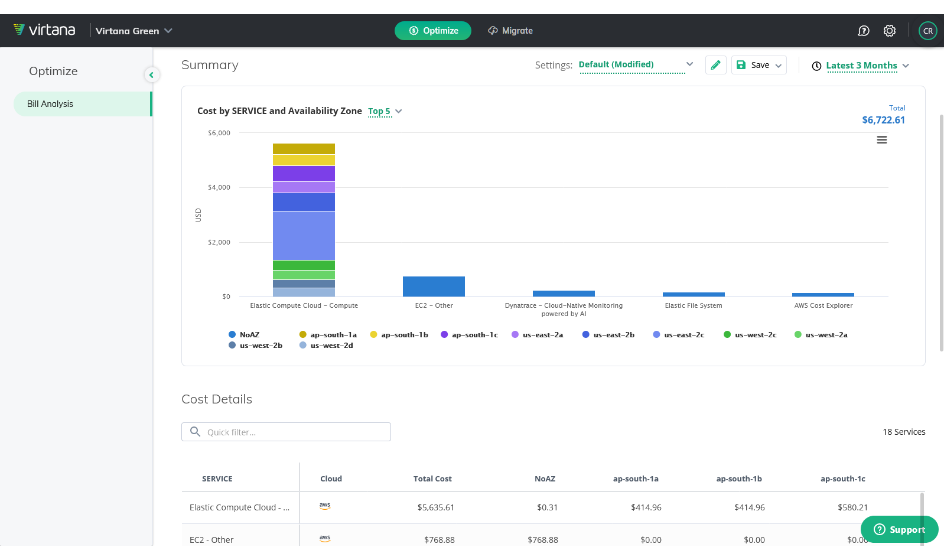Click the top ap-south-1a gold bar segment
Viewport: 944px width, 560px height.
tap(304, 149)
